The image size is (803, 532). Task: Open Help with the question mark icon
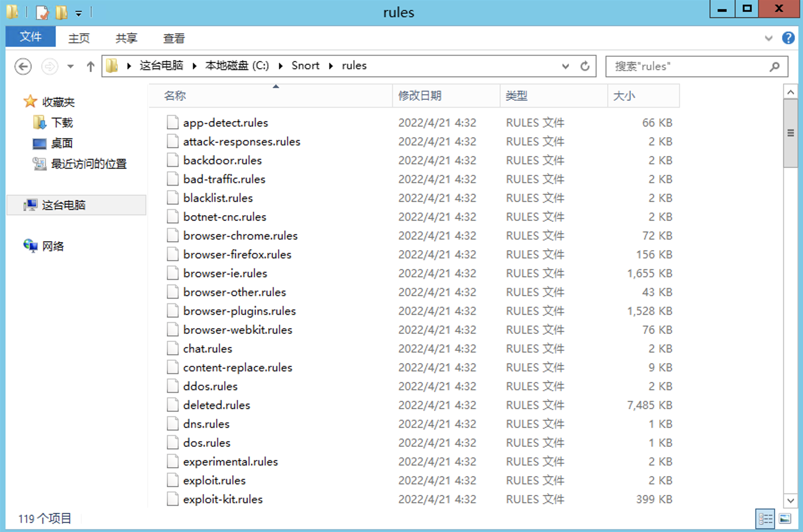coord(788,38)
